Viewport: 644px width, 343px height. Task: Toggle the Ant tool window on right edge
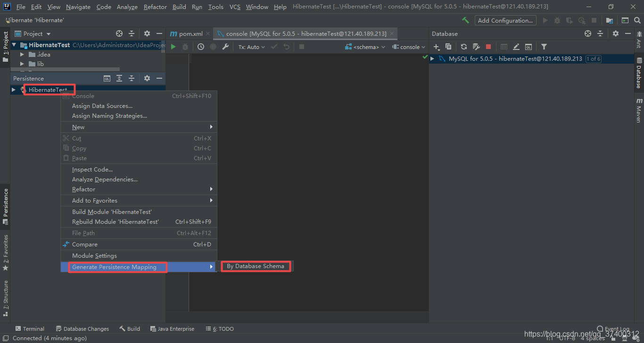pos(639,40)
